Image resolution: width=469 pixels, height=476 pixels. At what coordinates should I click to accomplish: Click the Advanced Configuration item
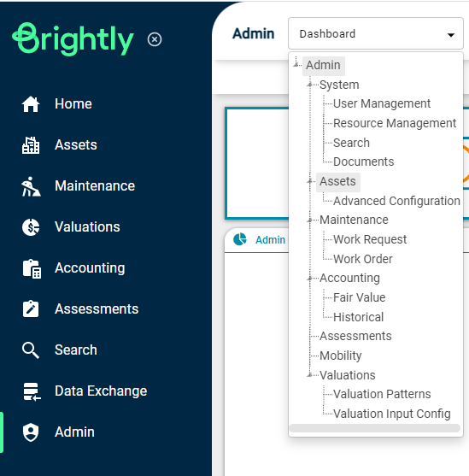(396, 201)
